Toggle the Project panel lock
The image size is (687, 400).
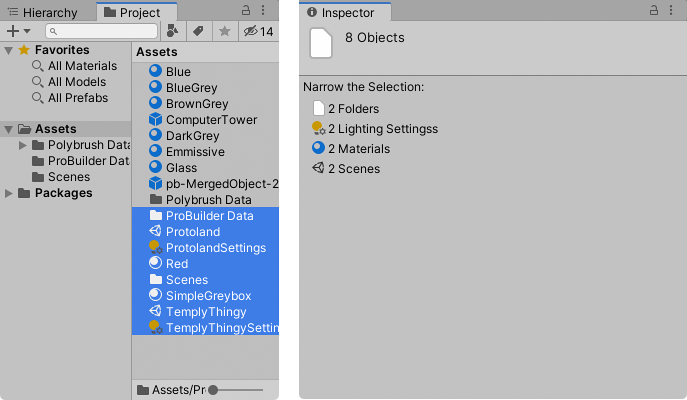click(246, 12)
